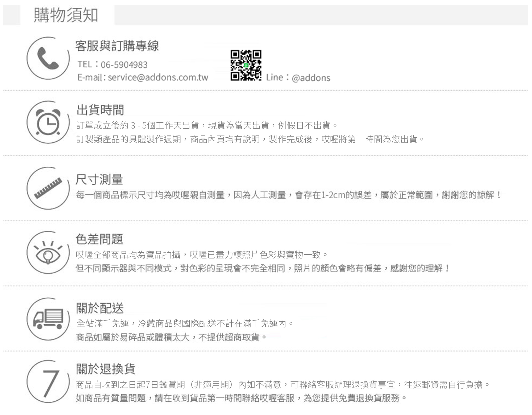This screenshot has height=415, width=532.
Task: Click the ruler measurement icon
Action: click(x=48, y=188)
